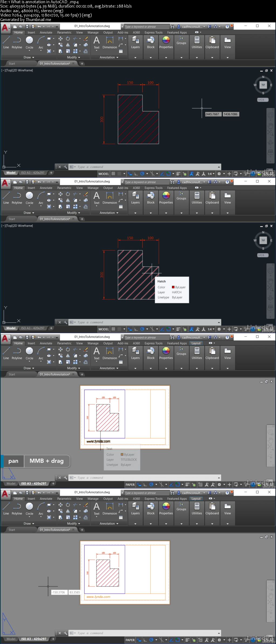This screenshot has width=276, height=644.
Task: Toggle the MODEL space button in the 00:00:30 status bar
Action: 103,174
